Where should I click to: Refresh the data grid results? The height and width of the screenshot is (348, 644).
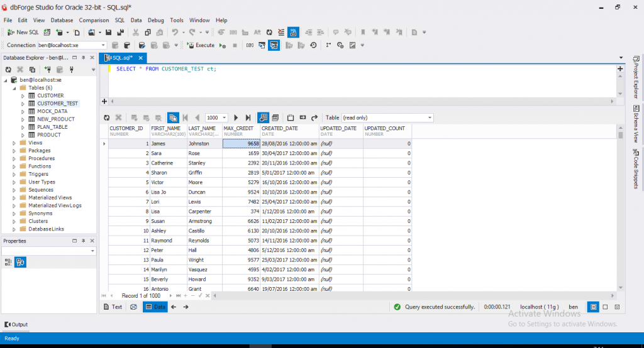tap(108, 117)
